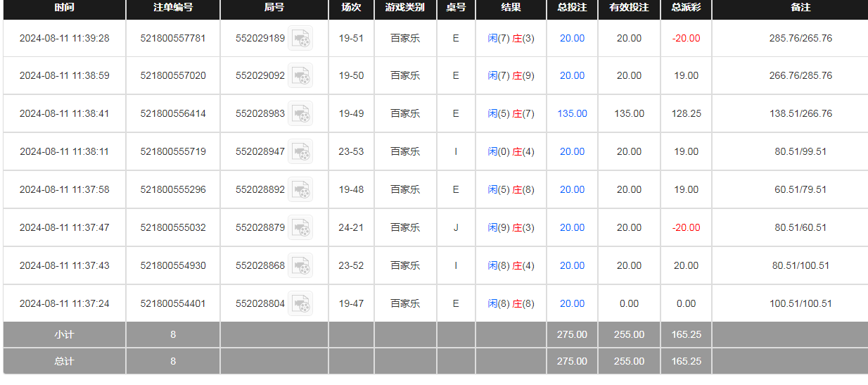Click replay icon beside round 552028804

click(300, 304)
